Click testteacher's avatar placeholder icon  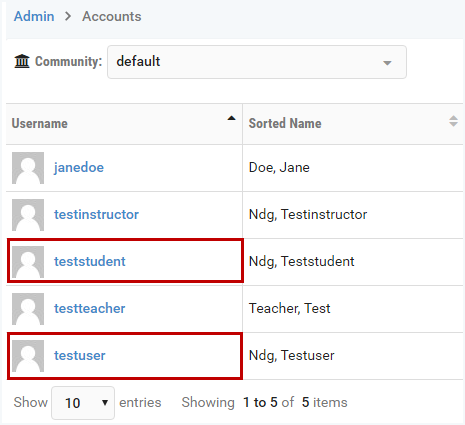(28, 309)
